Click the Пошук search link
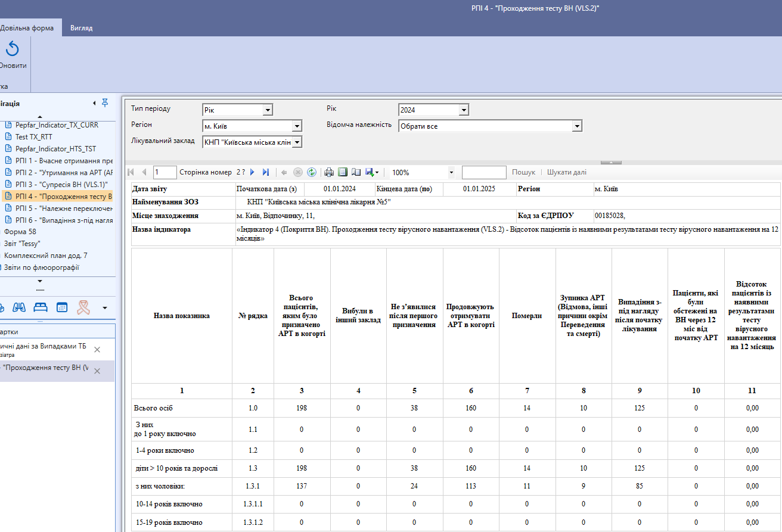The image size is (782, 532). (523, 172)
